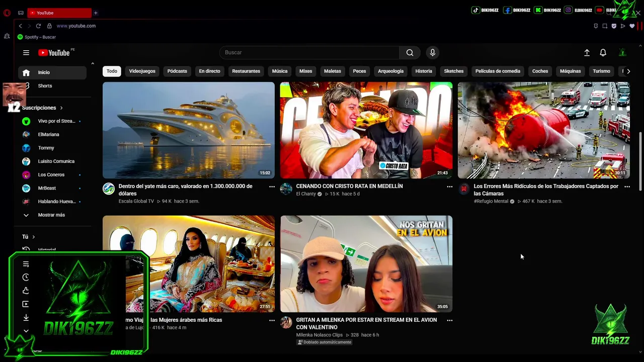Open options for GRITAN A MILENKA video

pos(449,320)
